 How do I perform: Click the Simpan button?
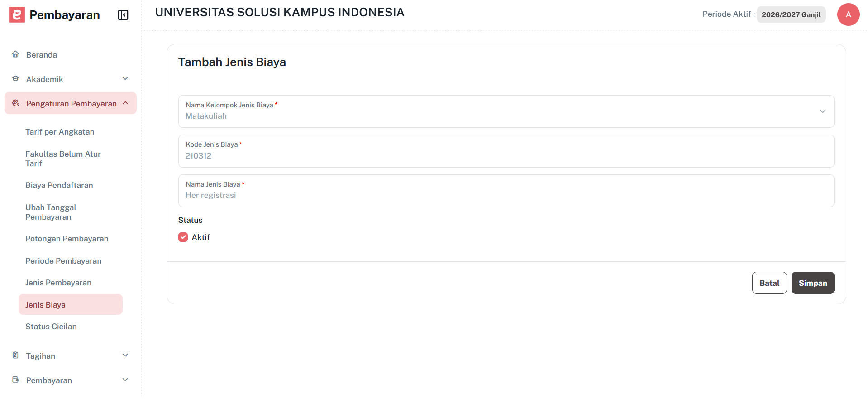click(812, 283)
